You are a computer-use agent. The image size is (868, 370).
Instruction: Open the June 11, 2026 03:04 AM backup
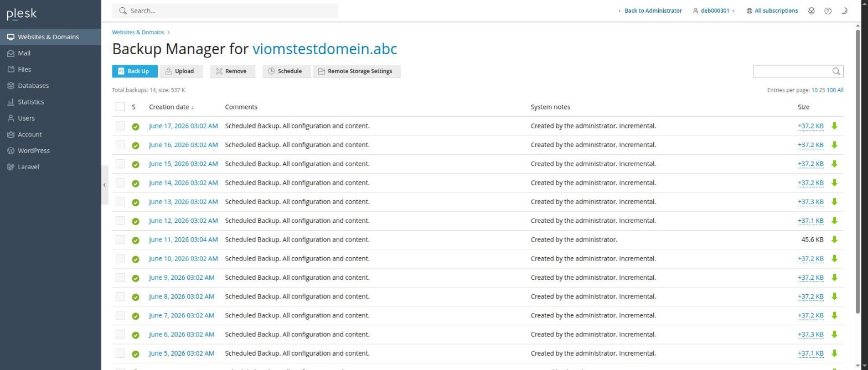[183, 239]
